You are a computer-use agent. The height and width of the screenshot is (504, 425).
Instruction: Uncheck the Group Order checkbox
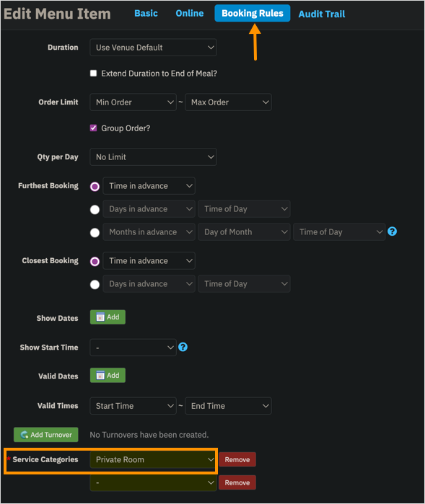[x=93, y=128]
